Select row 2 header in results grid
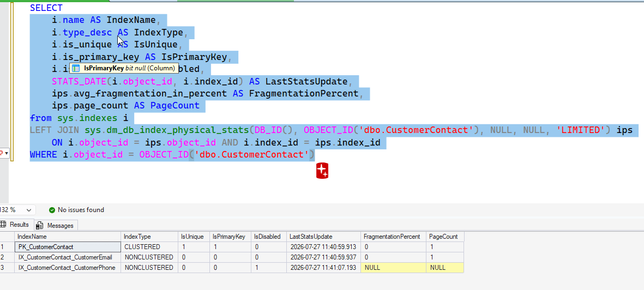This screenshot has height=290, width=644. [x=7, y=257]
